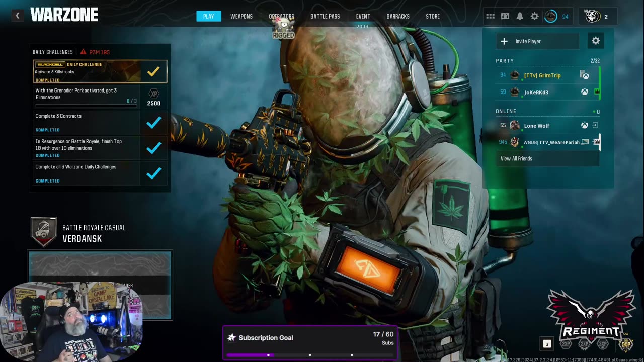Select Lone Wolf's avatar
Viewport: 644px width, 362px height.
tap(514, 125)
